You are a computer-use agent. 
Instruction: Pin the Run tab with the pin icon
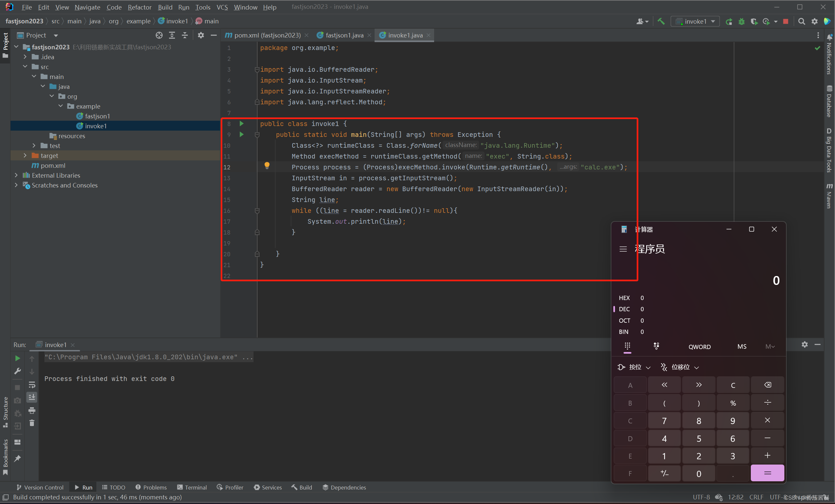17,459
